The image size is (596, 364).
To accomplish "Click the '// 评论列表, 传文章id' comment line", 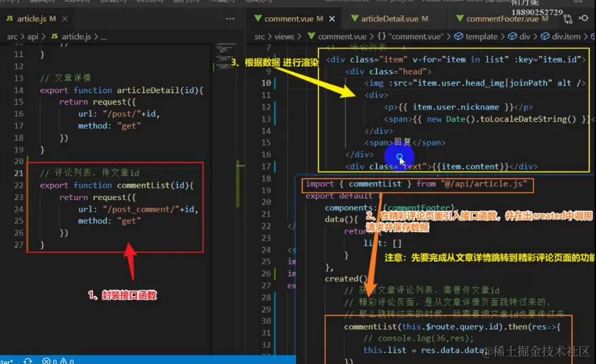I will [x=90, y=173].
